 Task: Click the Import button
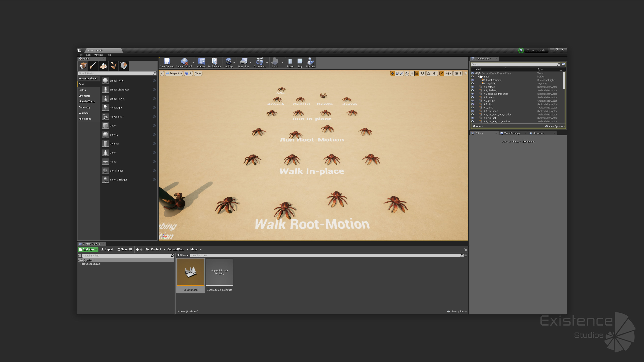pyautogui.click(x=107, y=249)
